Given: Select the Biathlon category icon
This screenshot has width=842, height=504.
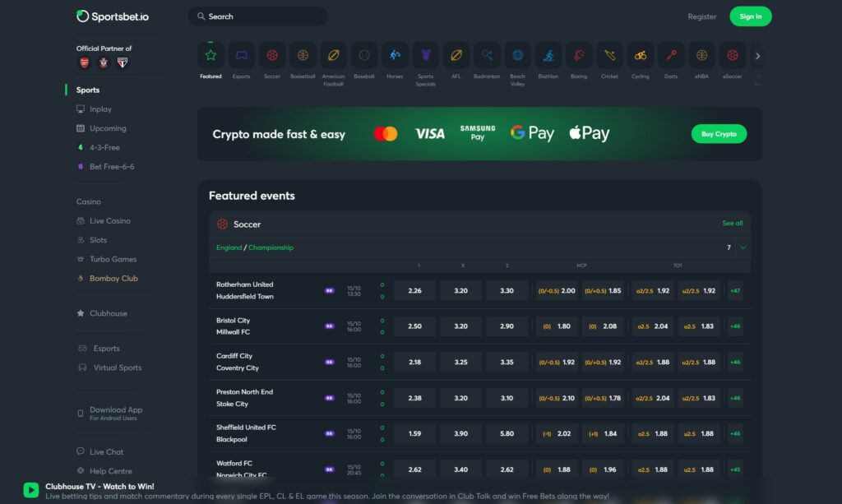Looking at the screenshot, I should coord(548,55).
